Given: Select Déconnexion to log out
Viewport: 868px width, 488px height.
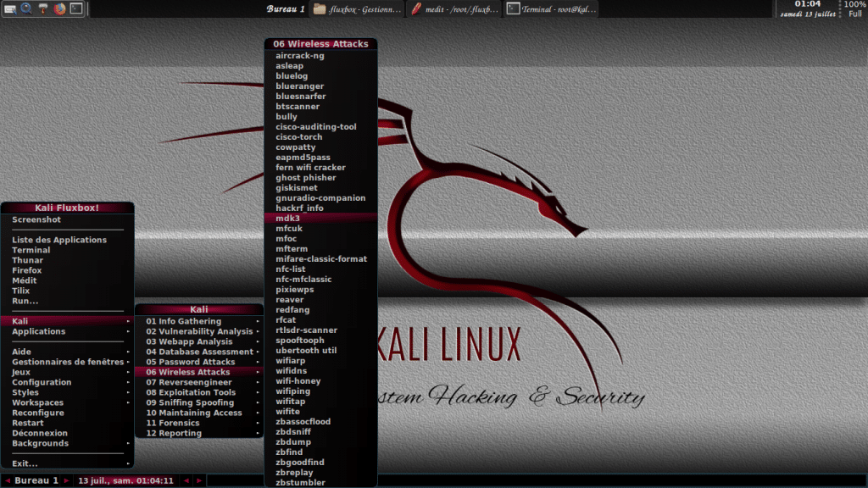Looking at the screenshot, I should 68,433.
